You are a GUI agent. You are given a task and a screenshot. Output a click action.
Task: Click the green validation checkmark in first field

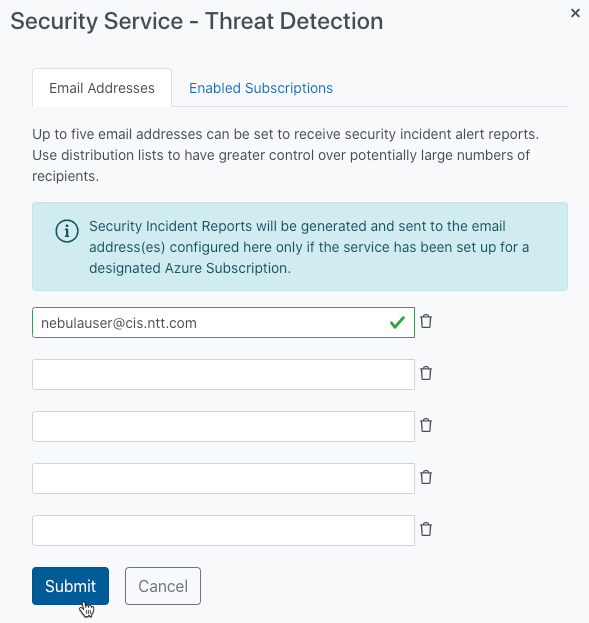tap(397, 322)
